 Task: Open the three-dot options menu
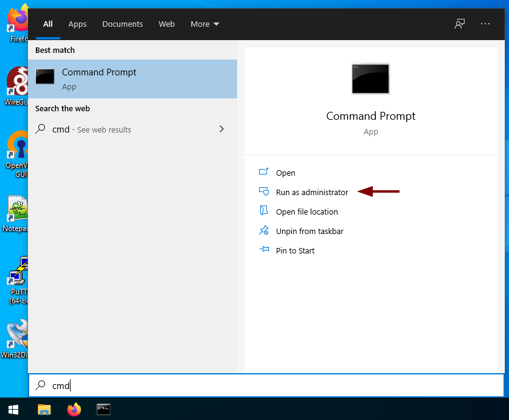tap(485, 24)
